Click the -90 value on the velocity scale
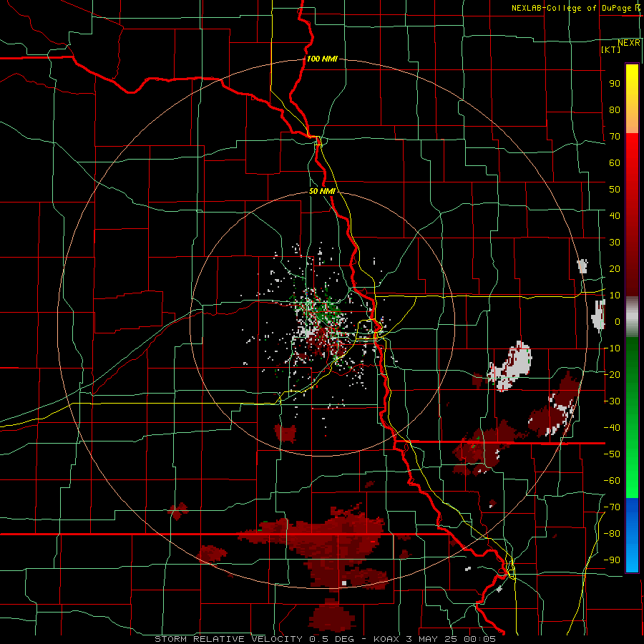Image resolution: width=644 pixels, height=644 pixels. point(612,560)
